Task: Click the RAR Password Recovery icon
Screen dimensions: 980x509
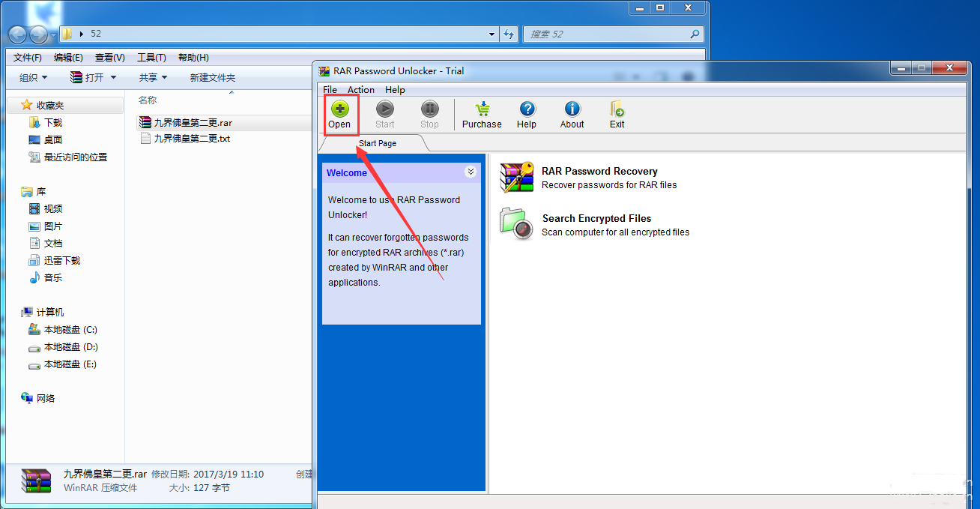Action: point(517,178)
